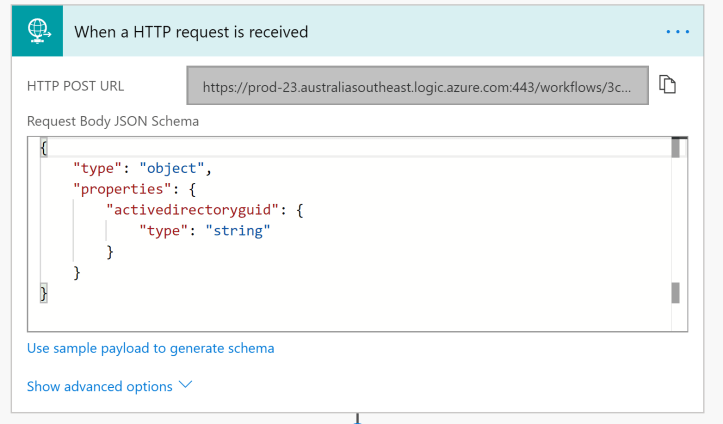Click the HTTP request trigger globe icon
723x424 pixels.
tap(38, 31)
